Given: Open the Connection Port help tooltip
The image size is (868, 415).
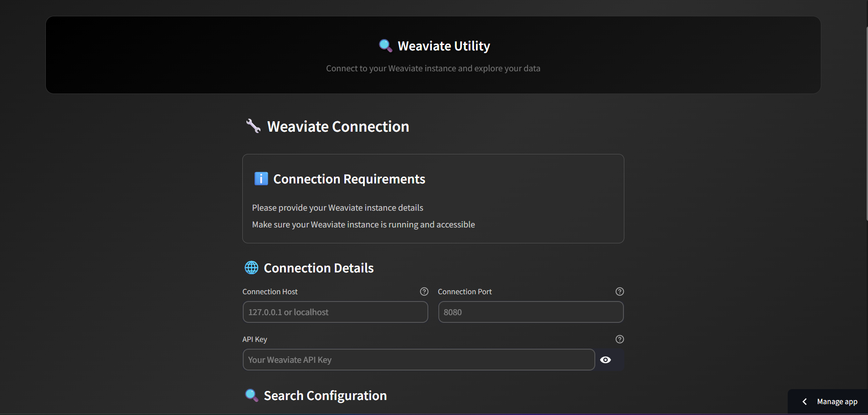Looking at the screenshot, I should click(620, 291).
